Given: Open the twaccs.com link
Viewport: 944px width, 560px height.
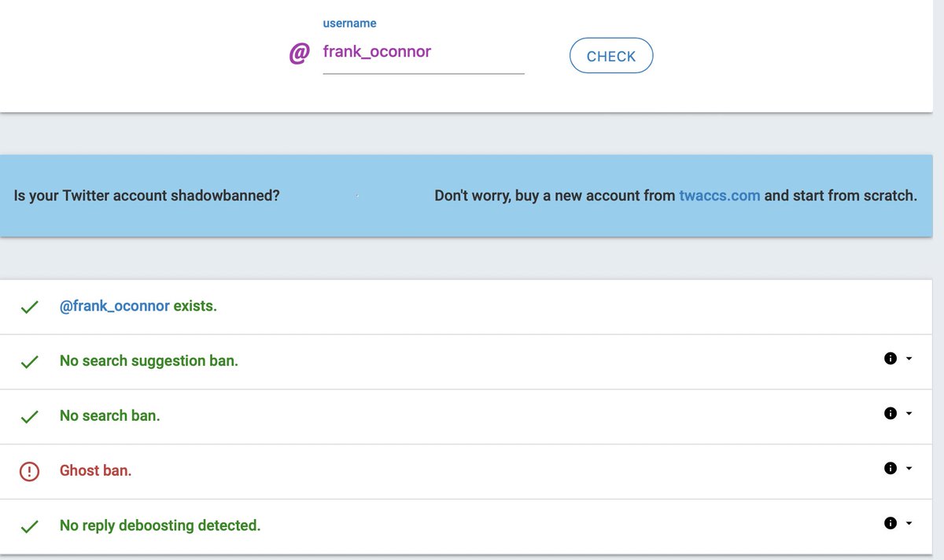Looking at the screenshot, I should pos(720,195).
